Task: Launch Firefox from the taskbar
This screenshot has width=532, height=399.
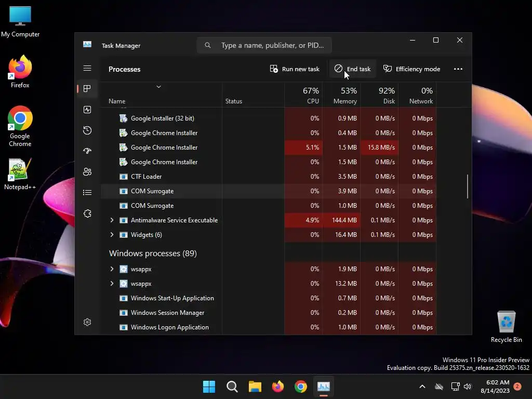Action: (x=278, y=387)
